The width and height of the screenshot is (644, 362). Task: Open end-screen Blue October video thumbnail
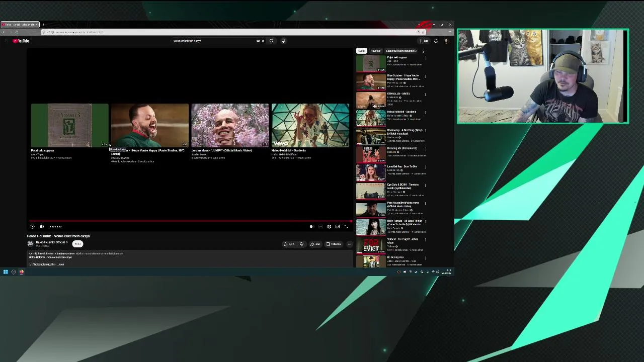pyautogui.click(x=150, y=126)
